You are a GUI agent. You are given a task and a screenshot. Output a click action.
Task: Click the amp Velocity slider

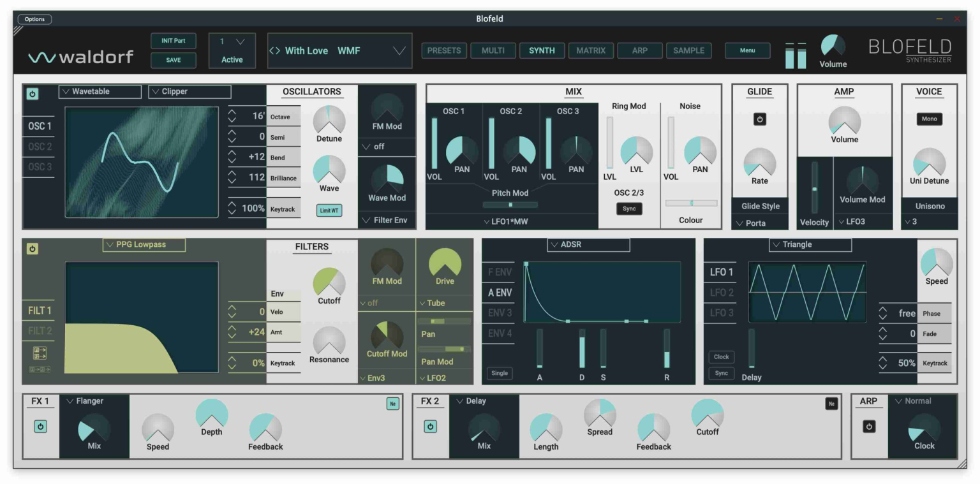(x=814, y=187)
